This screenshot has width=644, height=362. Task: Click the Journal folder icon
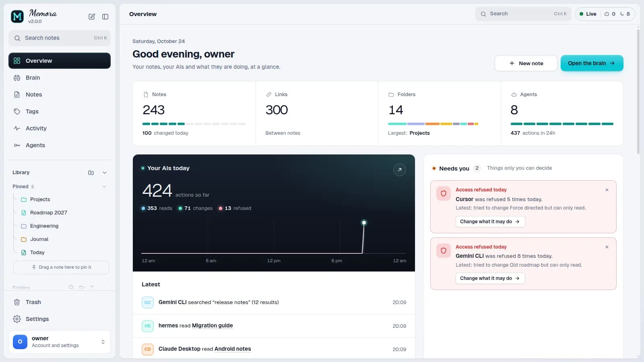[24, 239]
